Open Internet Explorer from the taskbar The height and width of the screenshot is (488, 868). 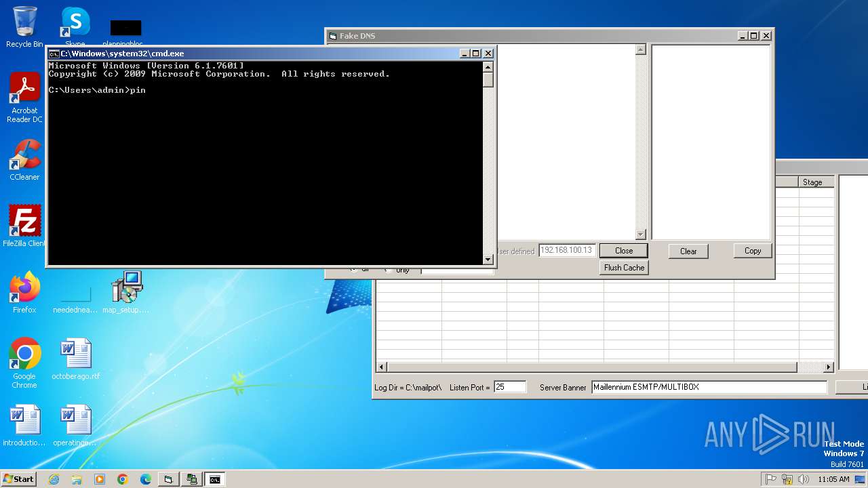click(54, 479)
